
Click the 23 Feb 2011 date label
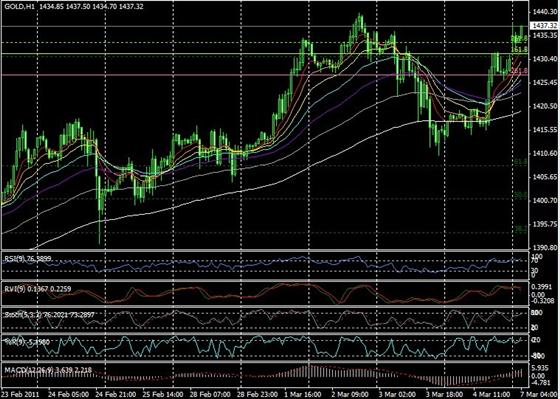click(20, 394)
